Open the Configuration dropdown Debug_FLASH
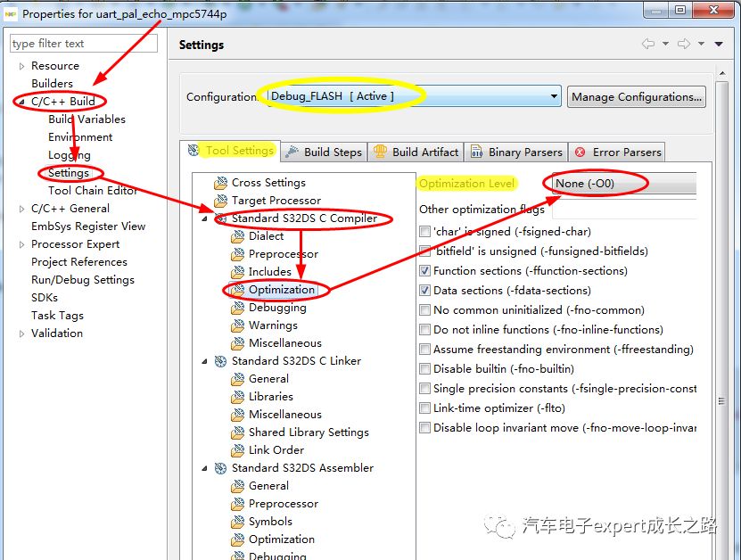Image resolution: width=741 pixels, height=560 pixels. tap(414, 96)
